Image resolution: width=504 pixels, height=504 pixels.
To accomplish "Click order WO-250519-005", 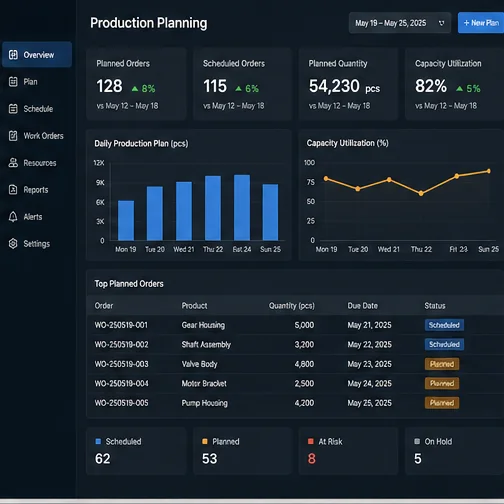I will pos(121,403).
